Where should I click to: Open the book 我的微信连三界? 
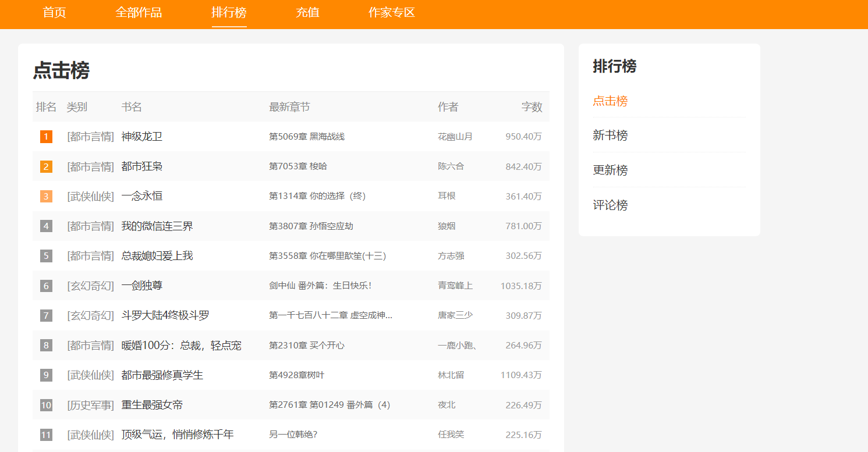157,226
